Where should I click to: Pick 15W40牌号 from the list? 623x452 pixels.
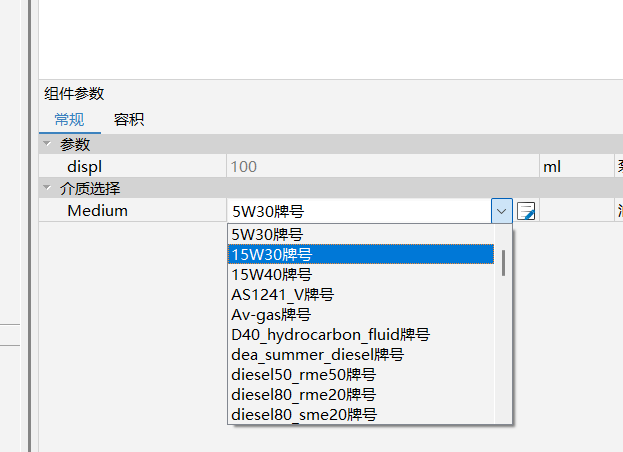pos(361,274)
